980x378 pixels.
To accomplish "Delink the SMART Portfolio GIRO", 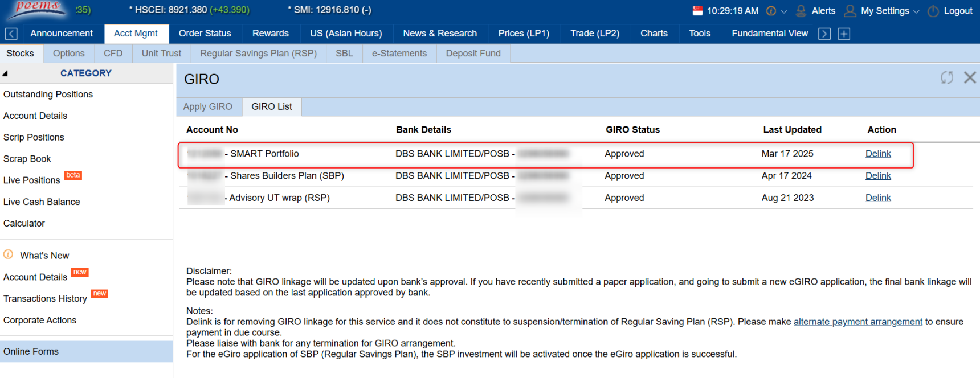I will tap(878, 154).
